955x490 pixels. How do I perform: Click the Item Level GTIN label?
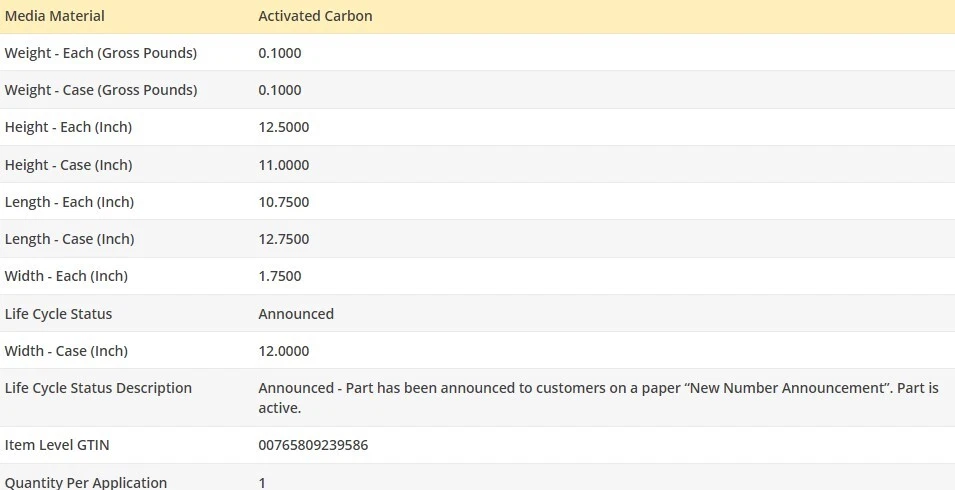click(x=57, y=445)
